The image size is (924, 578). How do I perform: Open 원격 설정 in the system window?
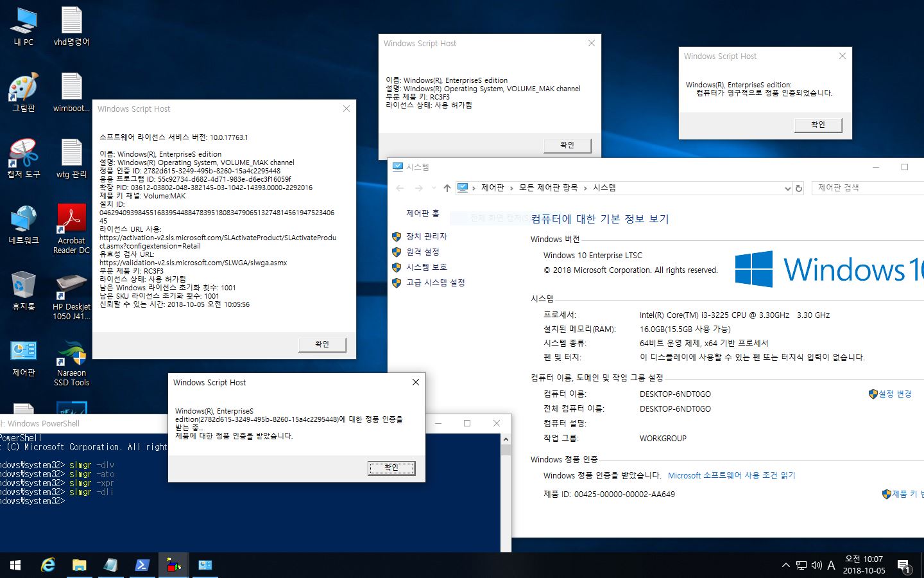click(x=423, y=252)
